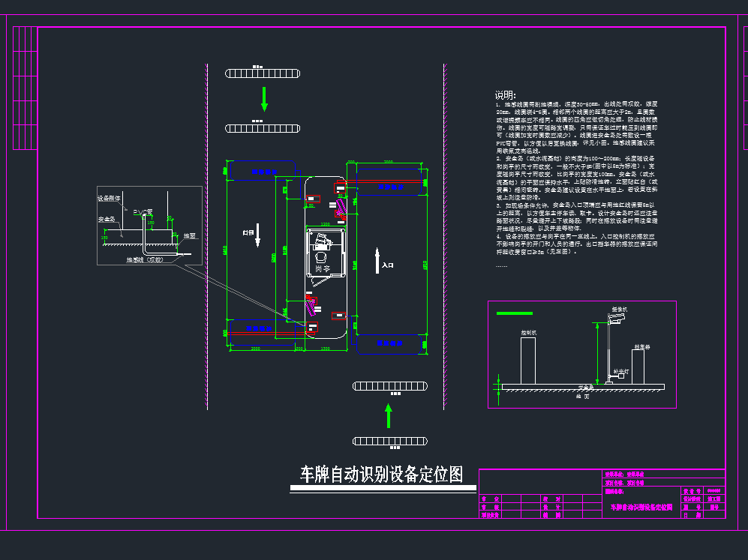
Task: Select the 设备箱体 label in detail view
Action: click(110, 199)
